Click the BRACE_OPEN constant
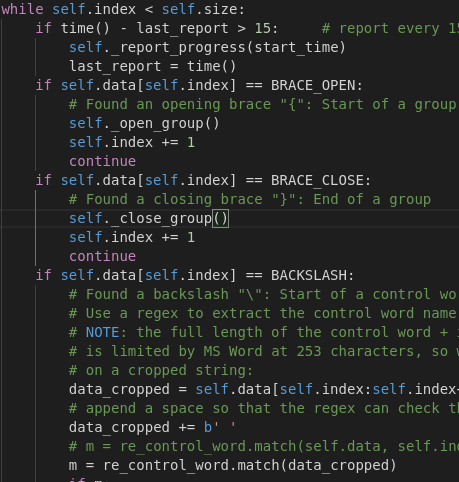Viewport: 459px width, 482px height. tap(313, 85)
